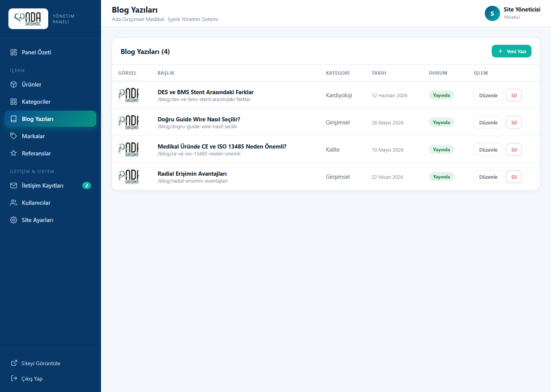
Task: Go to Ürünler section
Action: 51,84
